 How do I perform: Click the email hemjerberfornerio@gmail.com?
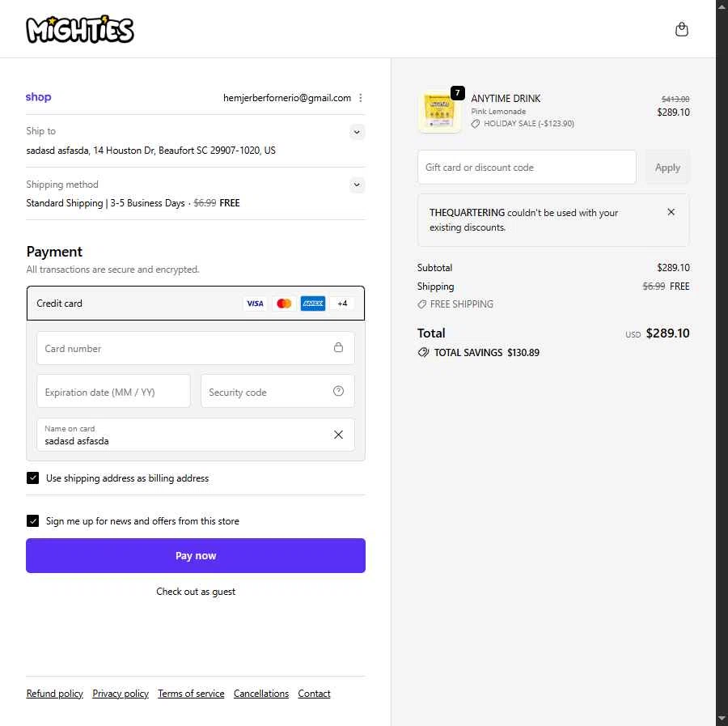pos(287,98)
